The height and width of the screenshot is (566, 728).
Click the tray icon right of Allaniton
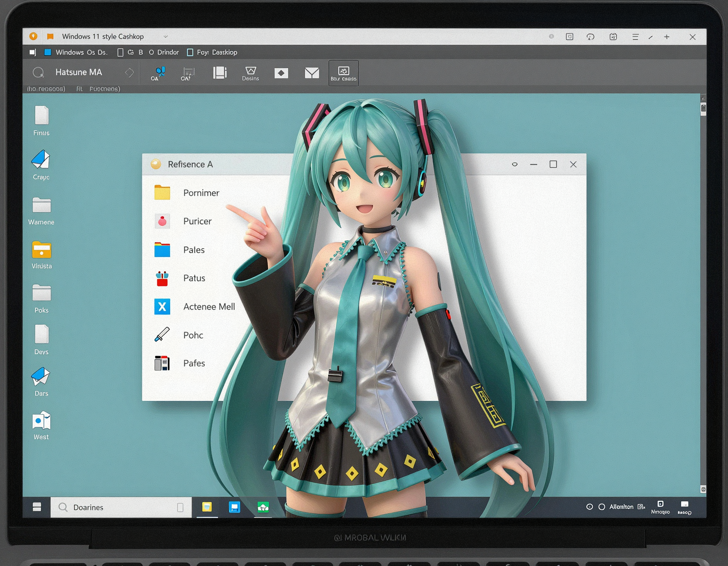coord(641,507)
